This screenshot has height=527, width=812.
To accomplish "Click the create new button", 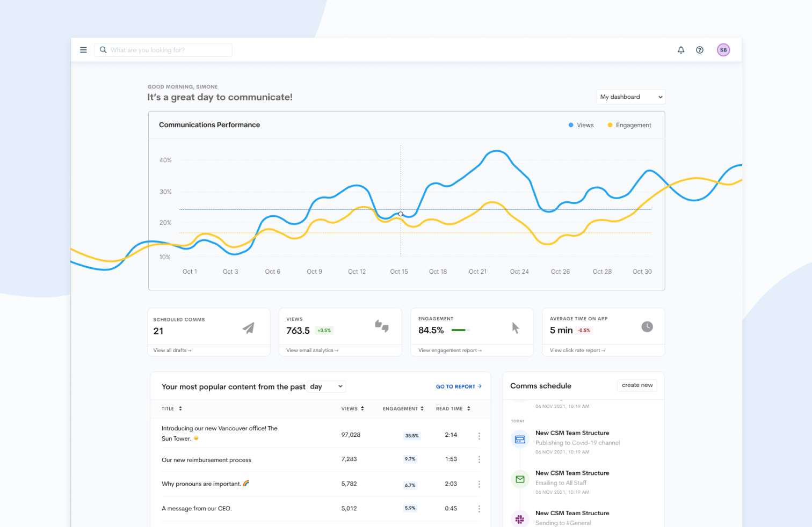I will pos(637,385).
